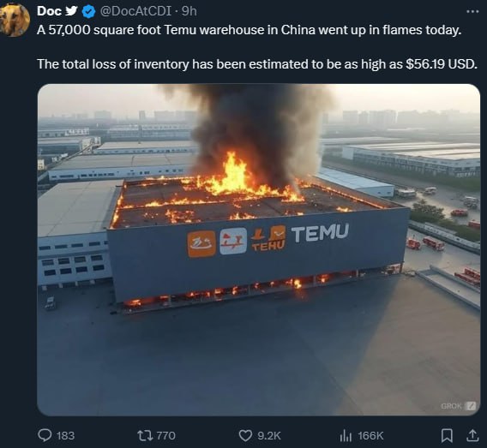Click the 183 replies count

coord(65,436)
